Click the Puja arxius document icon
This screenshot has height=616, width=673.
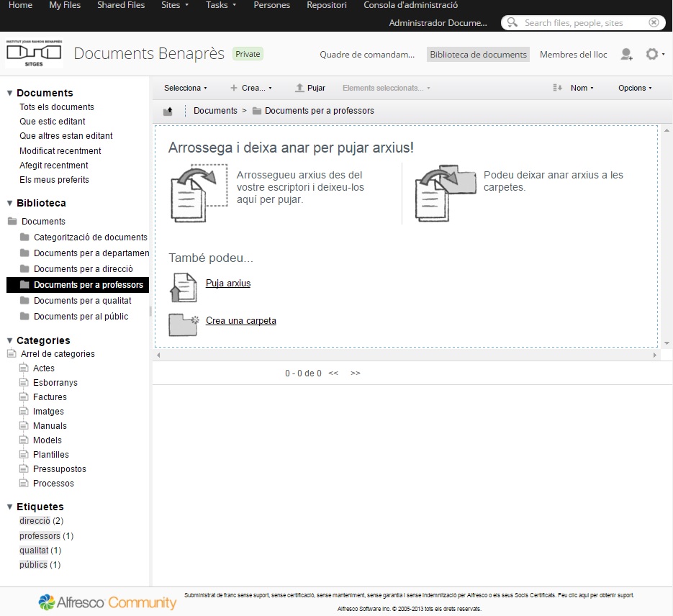184,287
